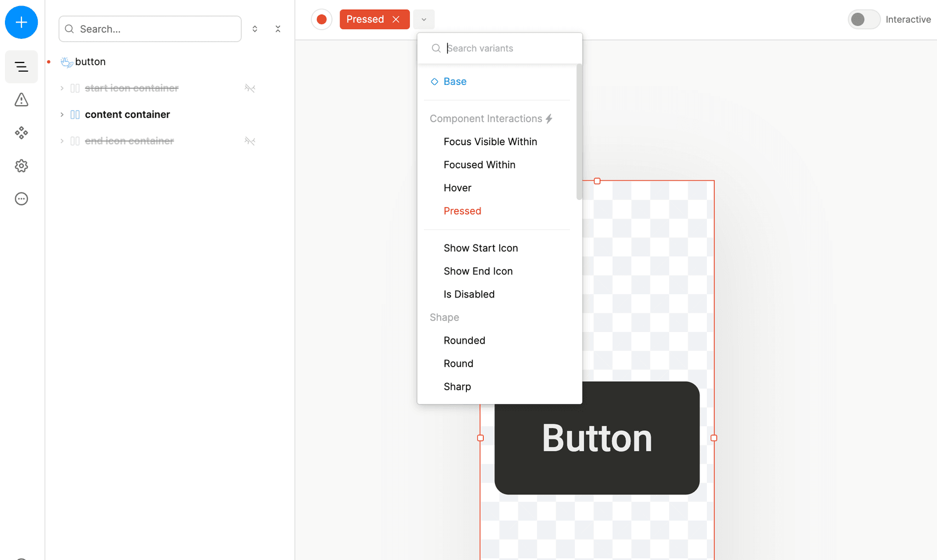Open the components icon in left sidebar

(21, 133)
